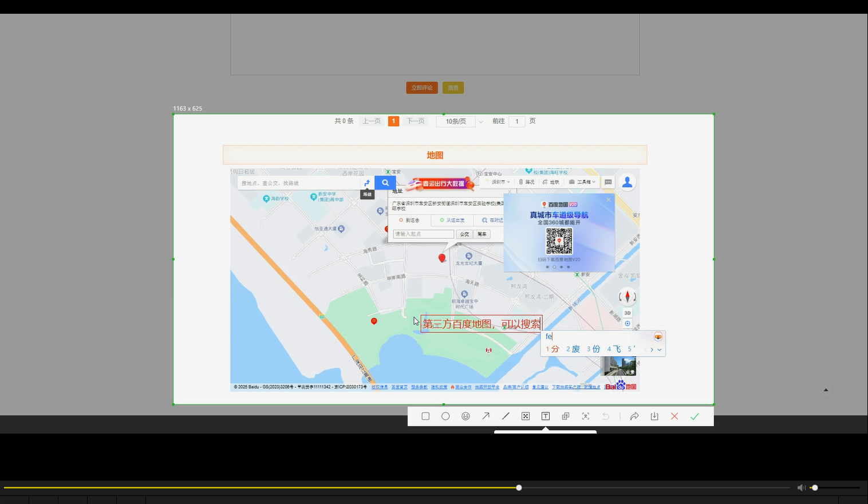Image resolution: width=868 pixels, height=504 pixels.
Task: Click the comment text area
Action: [x=435, y=44]
